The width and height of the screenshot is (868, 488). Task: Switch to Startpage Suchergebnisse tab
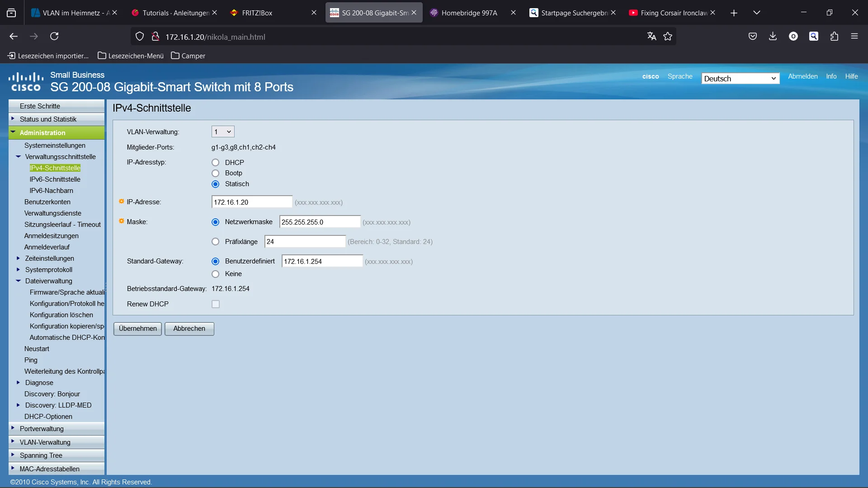pos(573,13)
